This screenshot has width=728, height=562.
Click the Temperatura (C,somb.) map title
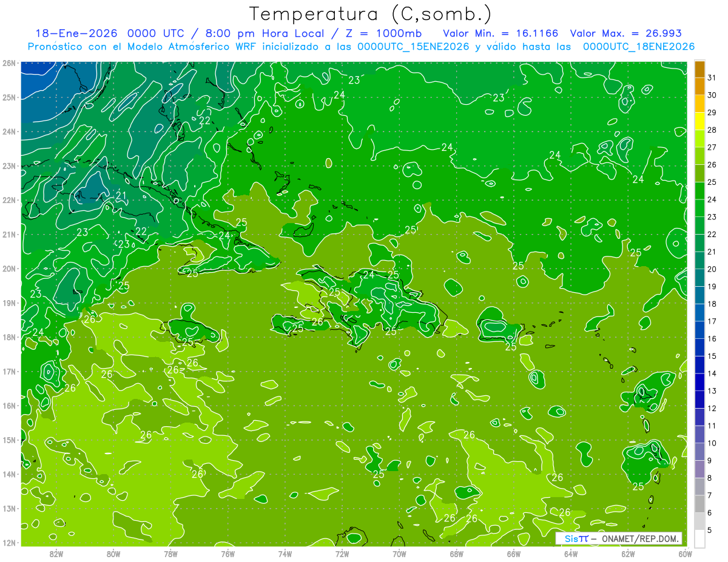pyautogui.click(x=371, y=14)
